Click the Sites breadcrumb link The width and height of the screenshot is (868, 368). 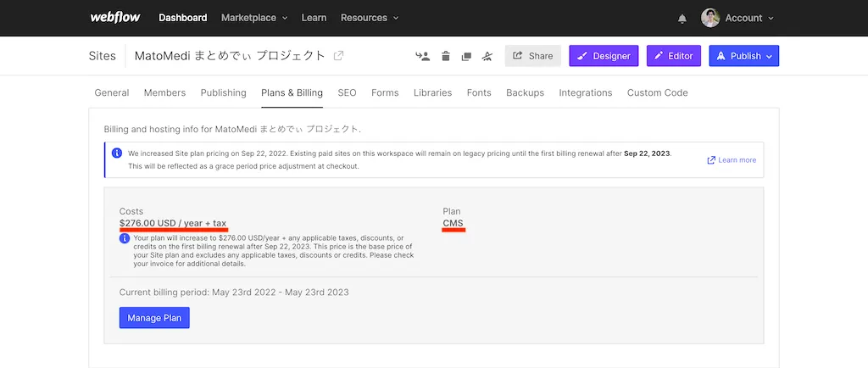[103, 56]
